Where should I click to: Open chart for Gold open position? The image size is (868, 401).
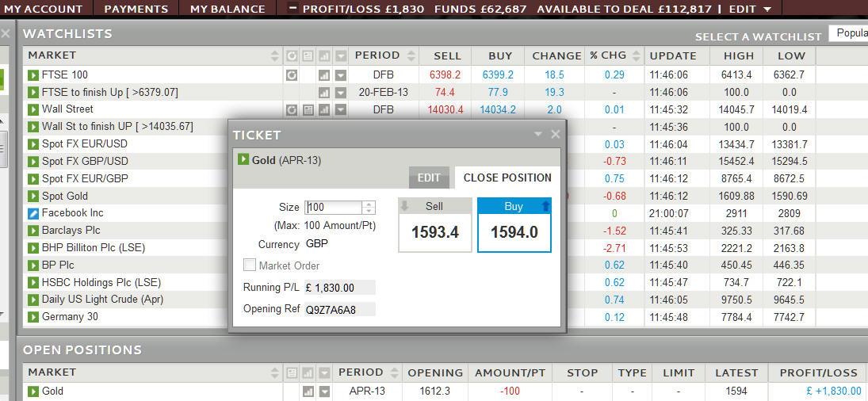tap(308, 391)
